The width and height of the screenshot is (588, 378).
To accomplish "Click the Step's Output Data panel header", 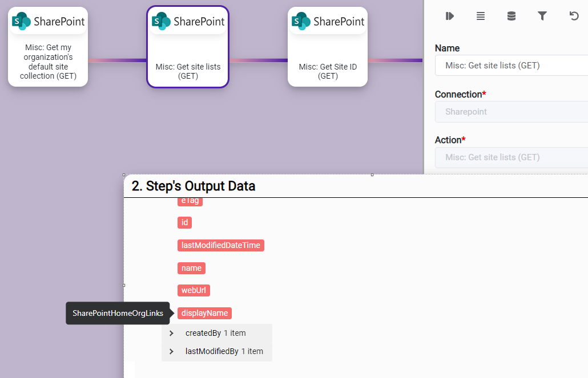I will [194, 186].
